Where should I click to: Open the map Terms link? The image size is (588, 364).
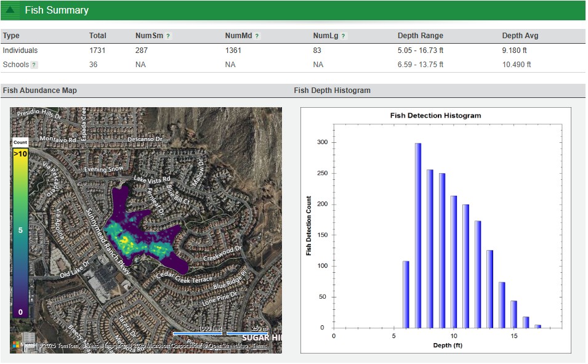pyautogui.click(x=259, y=346)
